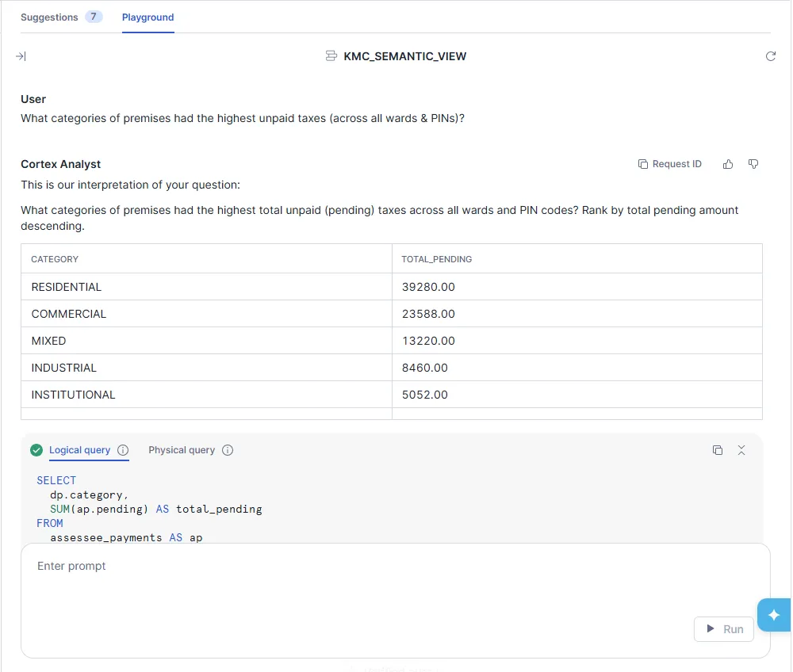Select the RESIDENTIAL table cell

(67, 287)
